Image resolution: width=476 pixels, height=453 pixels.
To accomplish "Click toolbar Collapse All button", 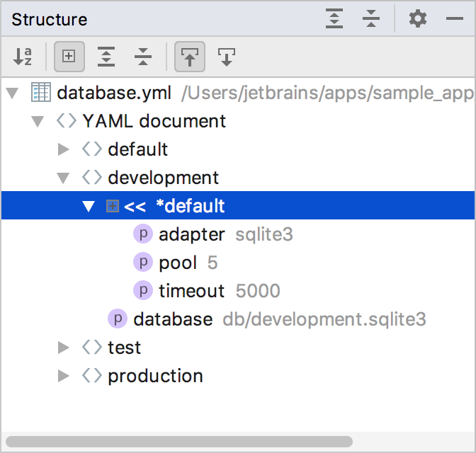I will pyautogui.click(x=143, y=57).
